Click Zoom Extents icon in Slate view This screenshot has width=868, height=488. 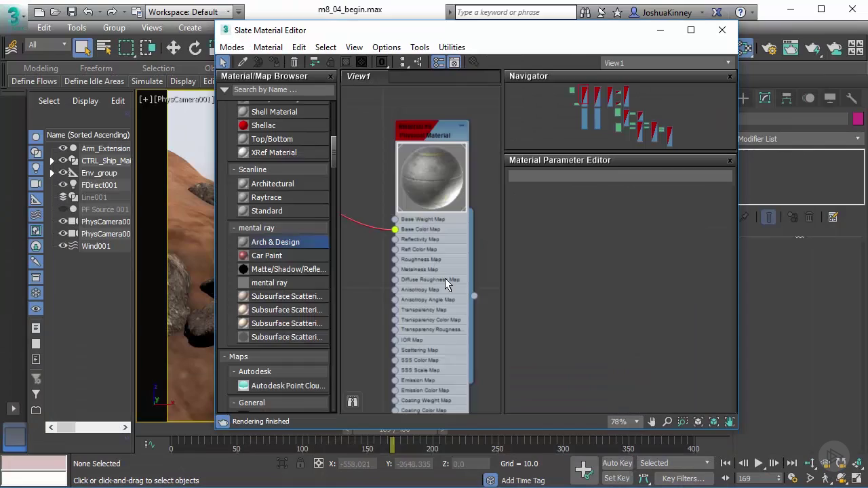[698, 422]
